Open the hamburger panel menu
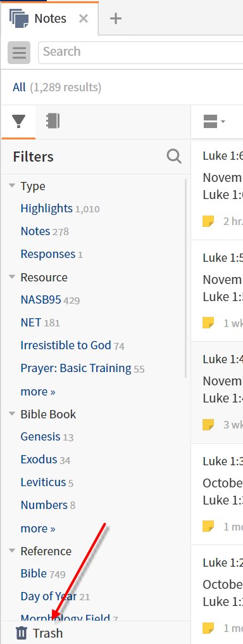Viewport: 243px width, 644px height. pos(19,53)
